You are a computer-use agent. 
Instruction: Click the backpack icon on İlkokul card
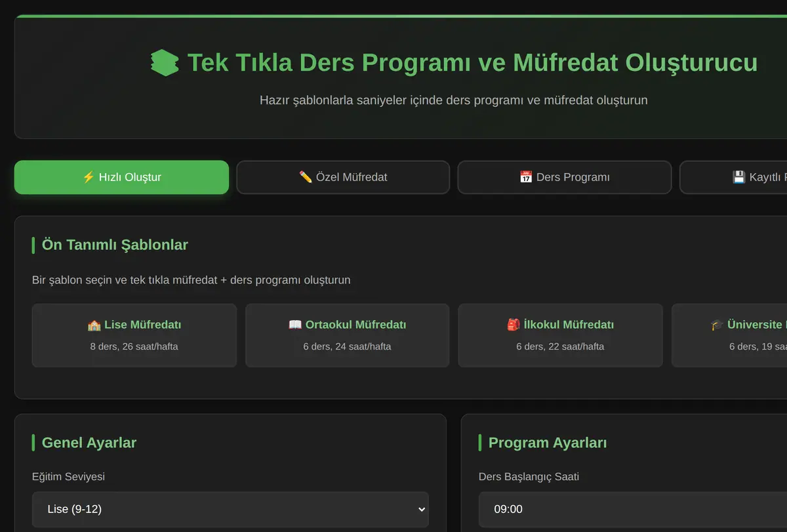pyautogui.click(x=514, y=325)
